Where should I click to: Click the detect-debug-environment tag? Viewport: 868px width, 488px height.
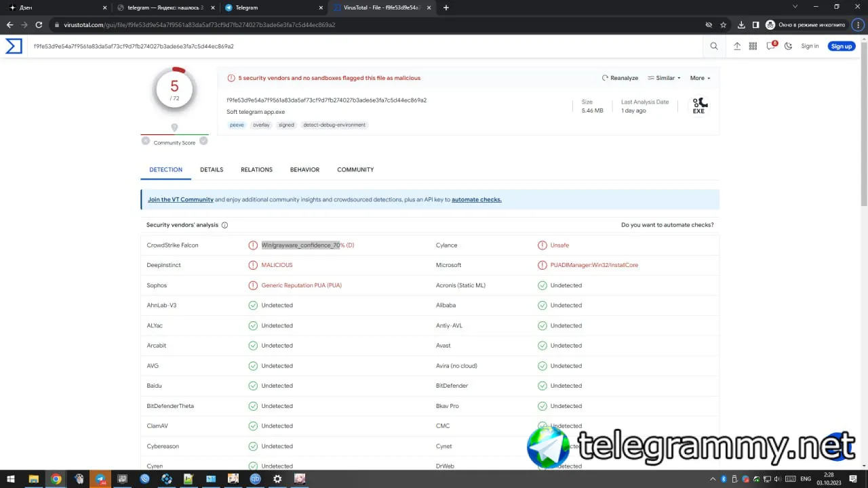coord(334,125)
